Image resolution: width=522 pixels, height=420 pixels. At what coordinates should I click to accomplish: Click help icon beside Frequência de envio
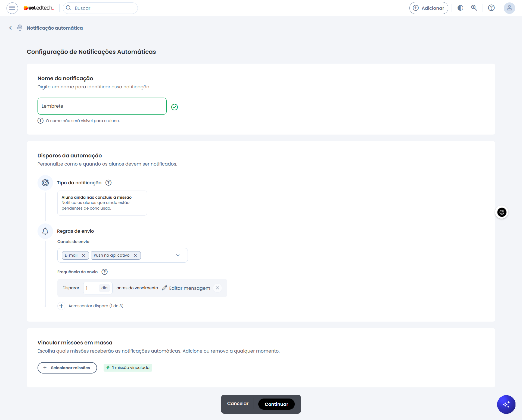(104, 272)
